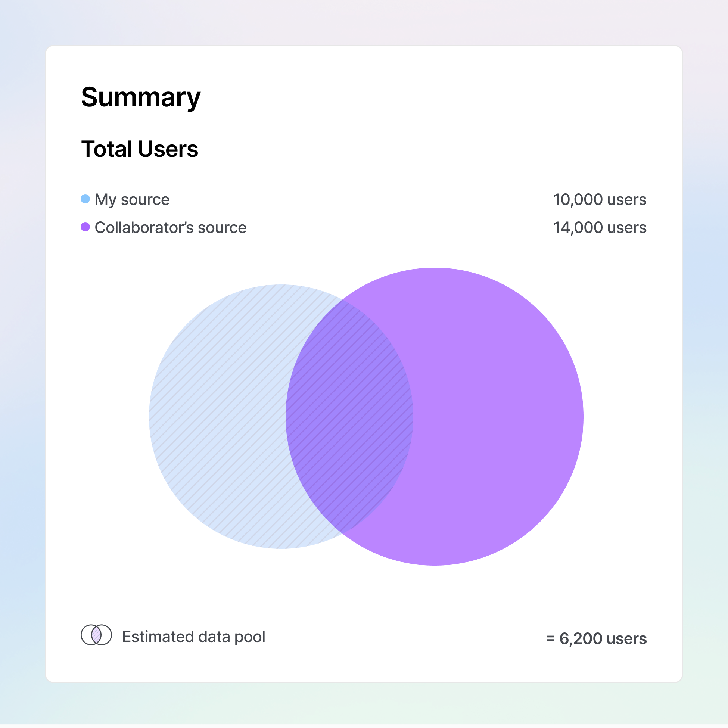Click the purple dot beside Collaborator's source
728x728 pixels.
pyautogui.click(x=86, y=227)
